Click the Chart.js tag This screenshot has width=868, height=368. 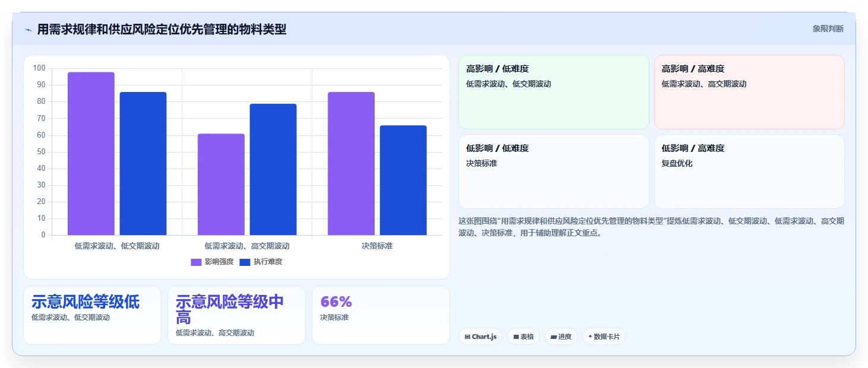(480, 337)
